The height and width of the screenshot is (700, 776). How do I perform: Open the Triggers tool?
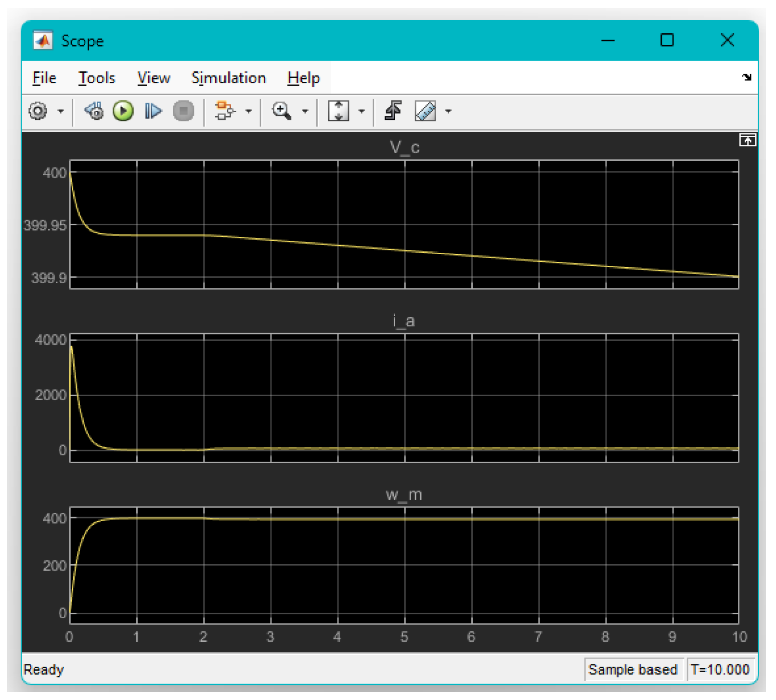pyautogui.click(x=393, y=111)
